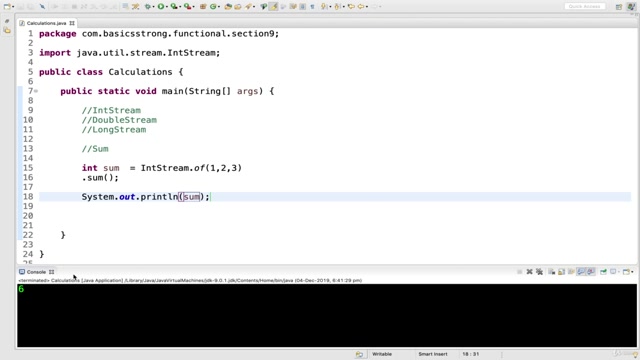The width and height of the screenshot is (640, 360).
Task: Open the Back history dropdown arrow
Action: [367, 7]
